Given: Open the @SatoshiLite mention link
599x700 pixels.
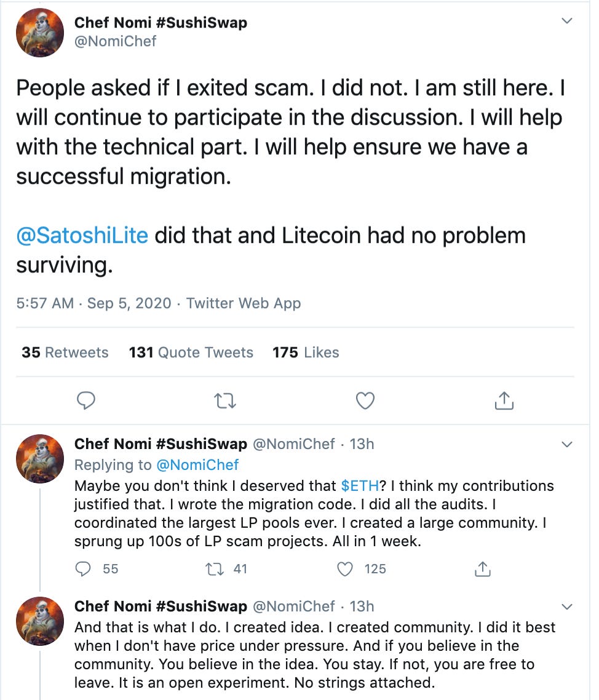Looking at the screenshot, I should 82,236.
